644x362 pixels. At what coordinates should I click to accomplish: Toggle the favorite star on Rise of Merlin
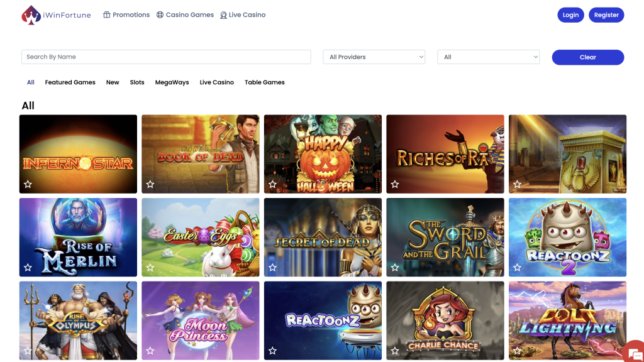point(28,267)
